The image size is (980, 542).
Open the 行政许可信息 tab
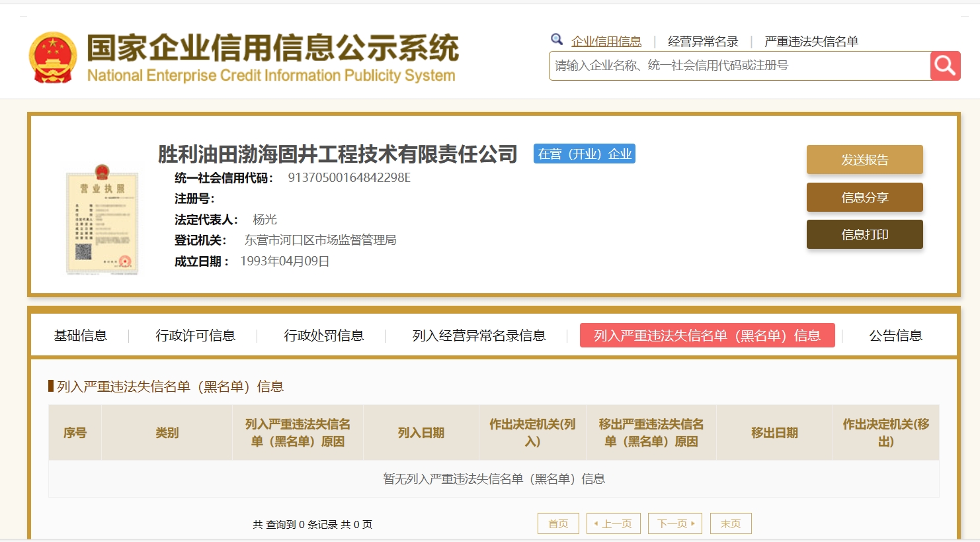(x=195, y=336)
